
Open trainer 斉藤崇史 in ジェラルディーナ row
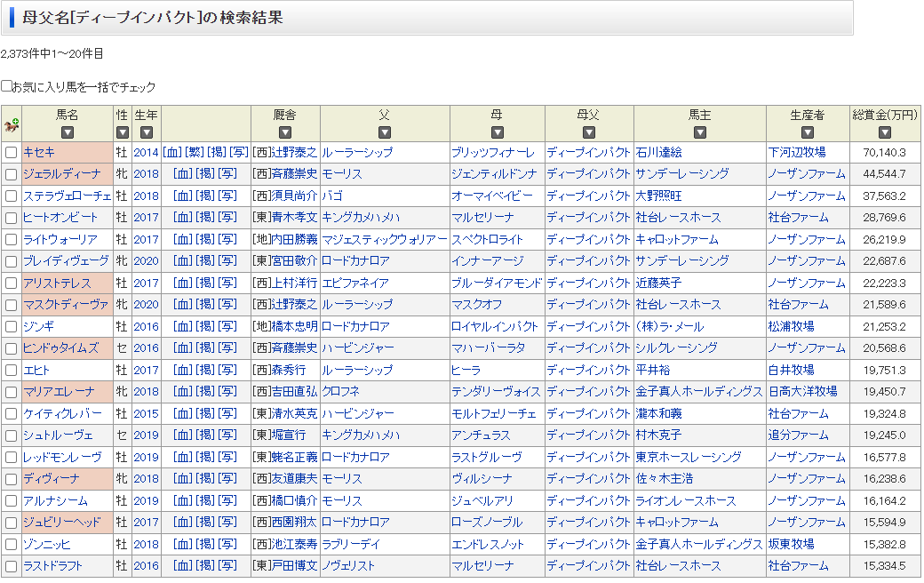point(294,174)
